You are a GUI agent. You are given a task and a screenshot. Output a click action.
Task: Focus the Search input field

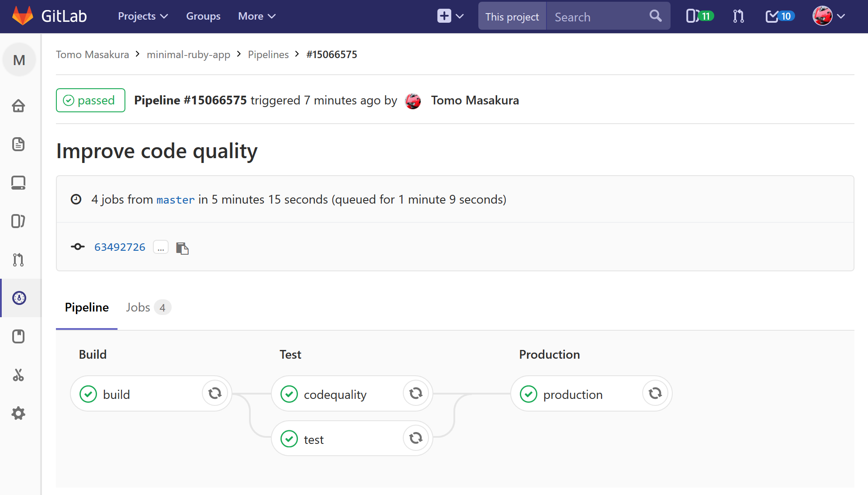598,17
